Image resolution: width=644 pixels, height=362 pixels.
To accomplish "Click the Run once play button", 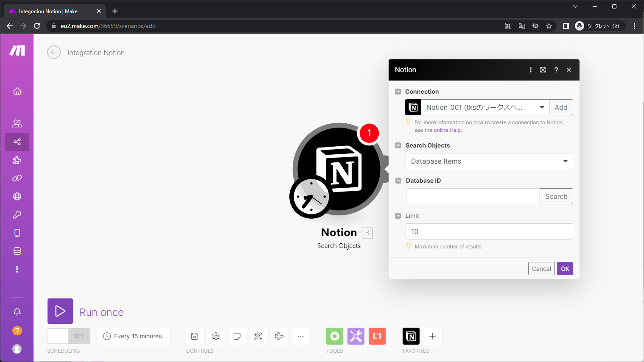I will click(x=60, y=311).
